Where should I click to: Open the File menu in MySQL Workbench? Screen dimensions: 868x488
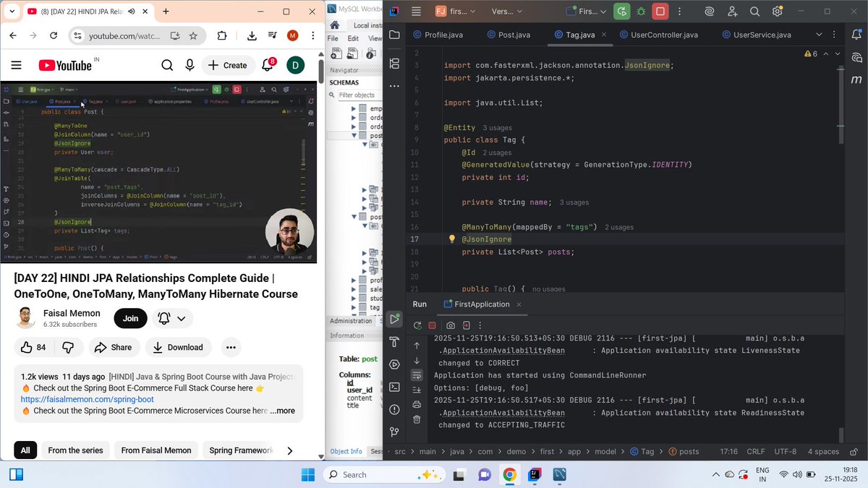[333, 38]
